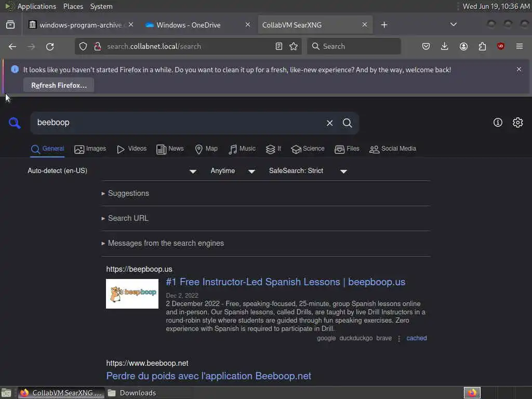The height and width of the screenshot is (399, 532).
Task: Switch to Windows - OneDrive tab
Action: pos(198,25)
